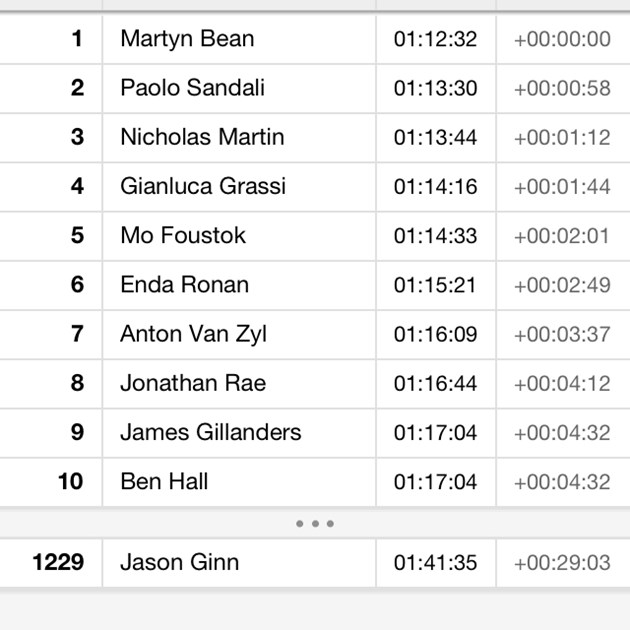This screenshot has height=630, width=630.
Task: Click on Enda Ronan's name
Action: (x=184, y=284)
